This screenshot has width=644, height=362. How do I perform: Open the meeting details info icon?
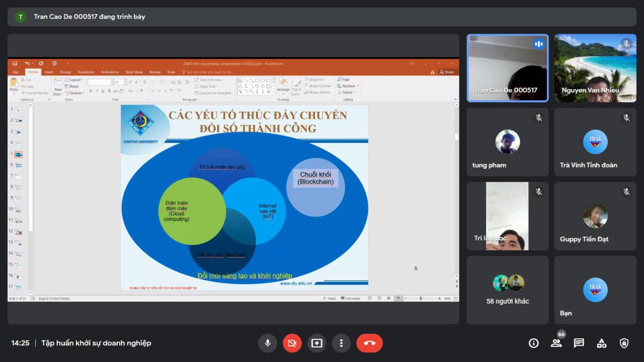tap(533, 343)
